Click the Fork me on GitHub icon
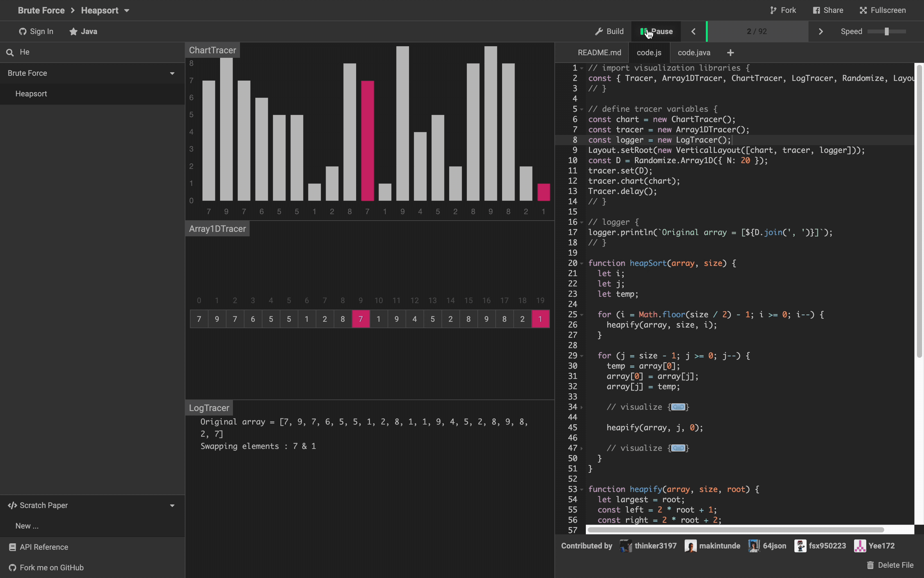924x578 pixels. [x=12, y=568]
